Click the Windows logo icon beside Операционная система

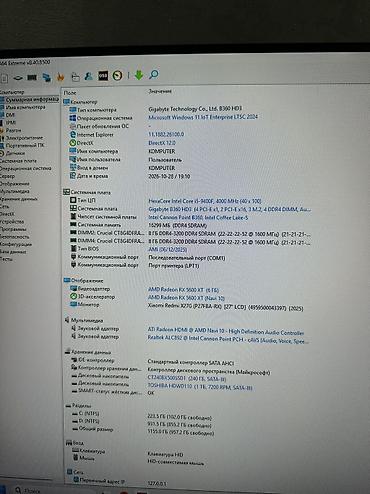[x=72, y=118]
